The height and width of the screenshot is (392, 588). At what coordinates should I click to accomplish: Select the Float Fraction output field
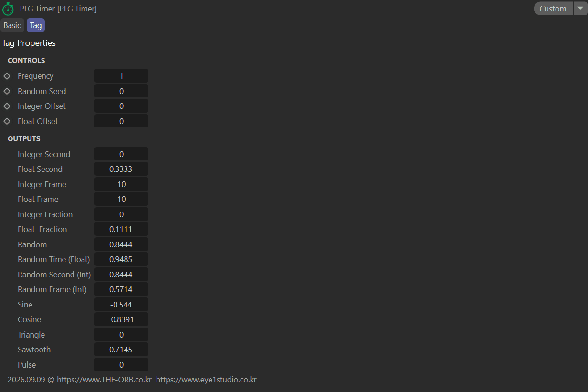pyautogui.click(x=121, y=229)
